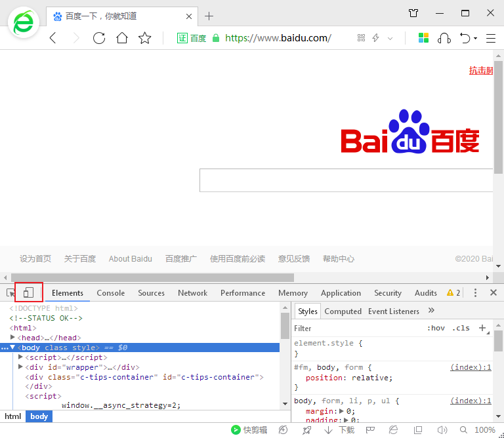Activate the inspect element picker icon

[10, 293]
